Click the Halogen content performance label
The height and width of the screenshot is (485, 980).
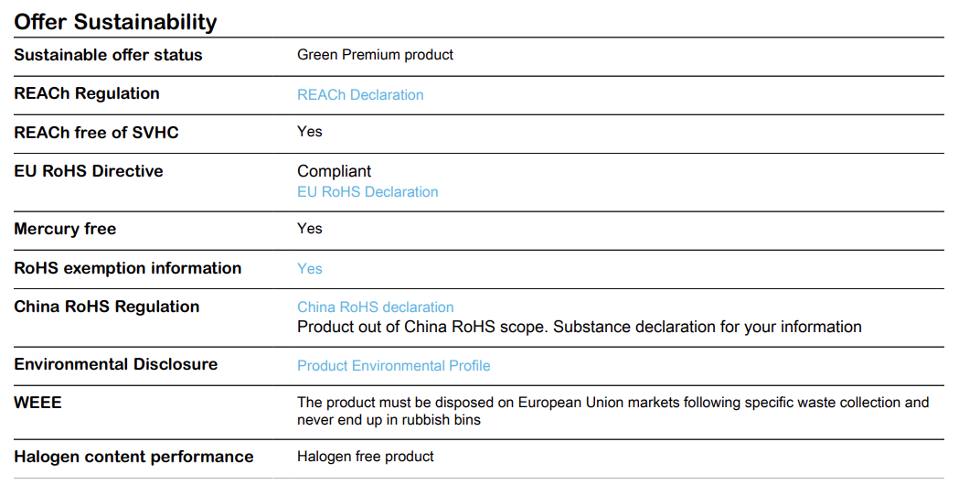133,457
